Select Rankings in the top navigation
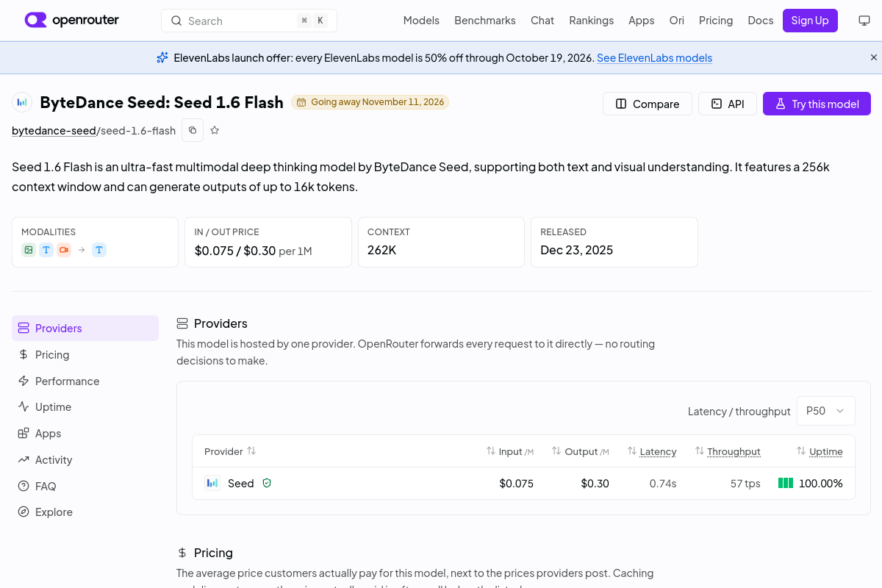882x588 pixels. (x=591, y=21)
